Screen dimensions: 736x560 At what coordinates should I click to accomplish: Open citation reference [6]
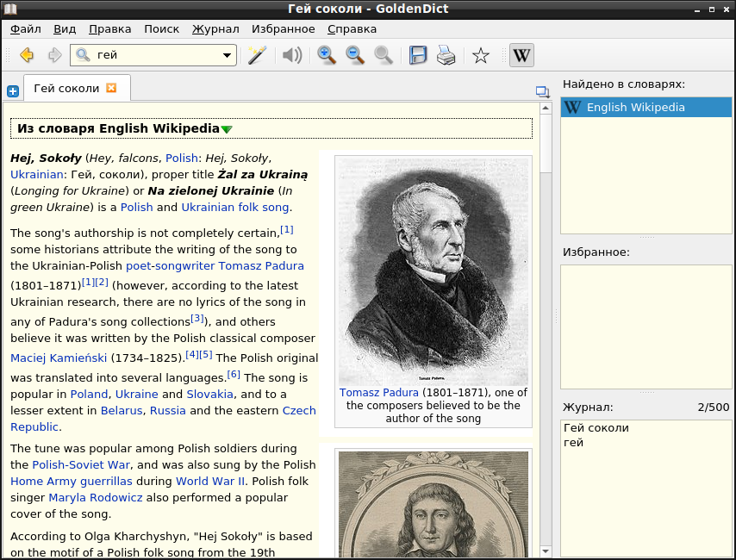[234, 375]
